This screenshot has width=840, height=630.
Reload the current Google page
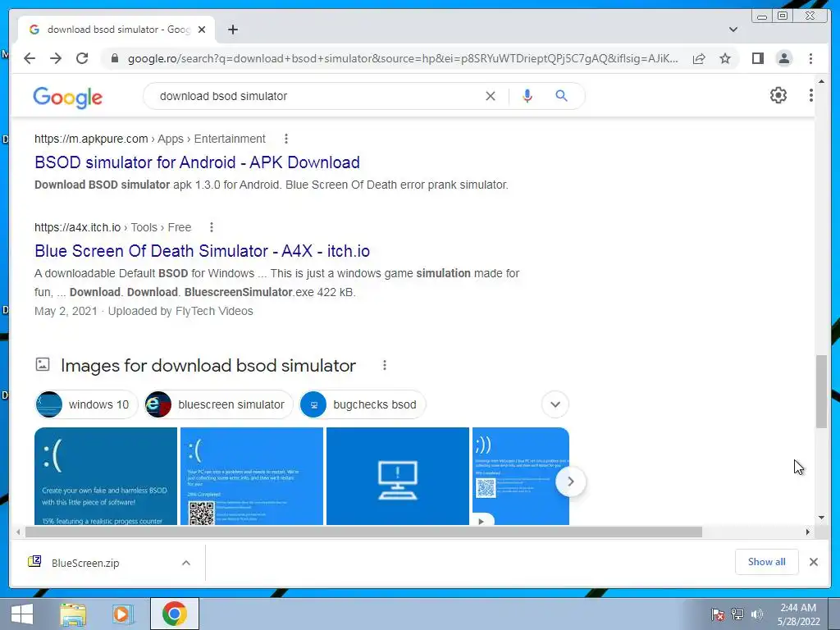82,58
